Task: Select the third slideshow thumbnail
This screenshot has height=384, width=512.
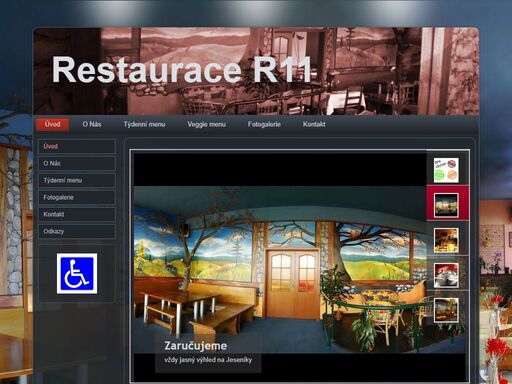Action: click(446, 240)
